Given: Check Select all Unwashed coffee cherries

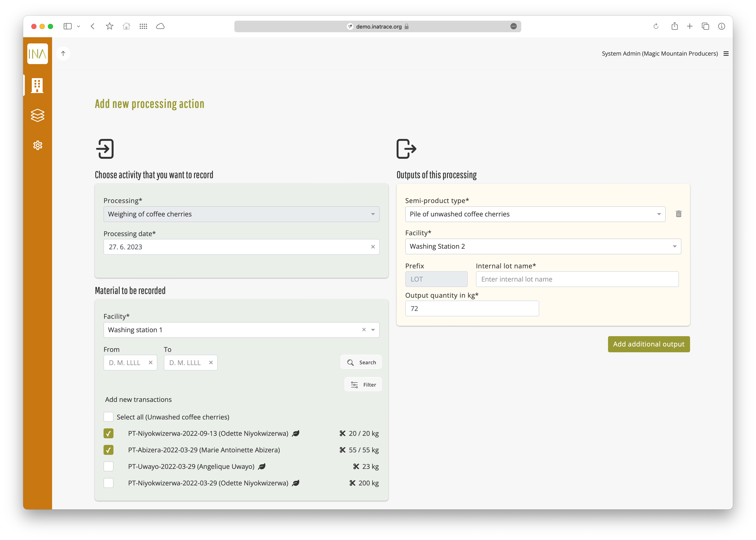Looking at the screenshot, I should (x=108, y=417).
